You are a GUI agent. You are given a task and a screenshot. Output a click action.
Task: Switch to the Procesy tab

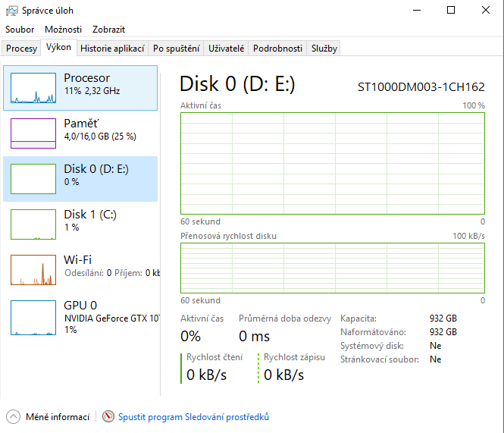(x=21, y=49)
